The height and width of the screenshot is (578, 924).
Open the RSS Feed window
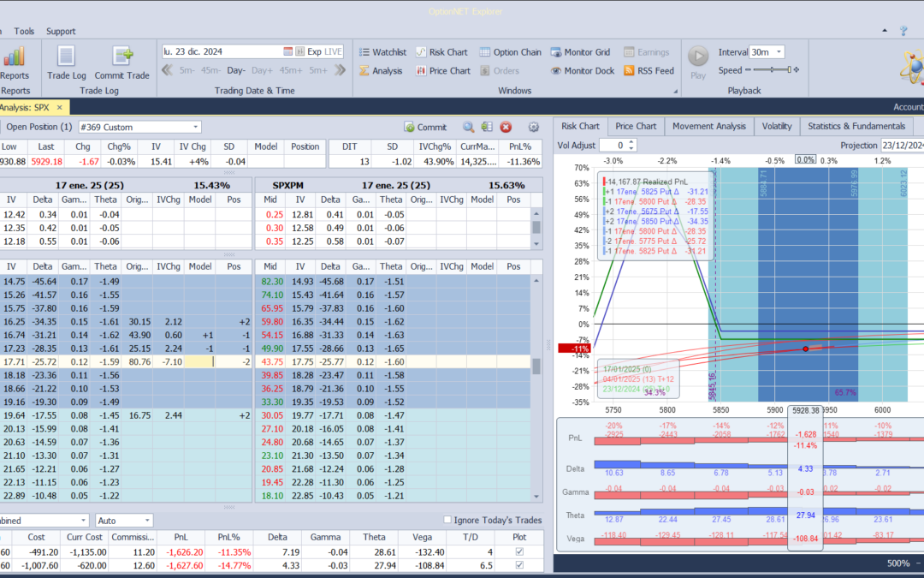tap(649, 71)
